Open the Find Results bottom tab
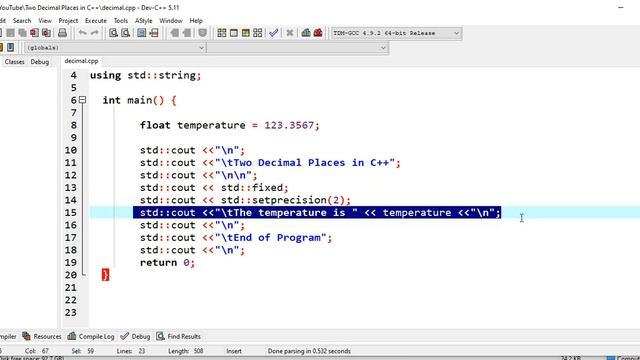Viewport: 640px width, 360px height. pyautogui.click(x=178, y=336)
